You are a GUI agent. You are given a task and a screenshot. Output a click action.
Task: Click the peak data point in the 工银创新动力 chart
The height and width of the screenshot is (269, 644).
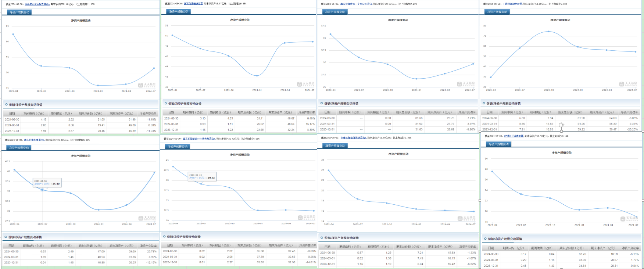(x=548, y=31)
